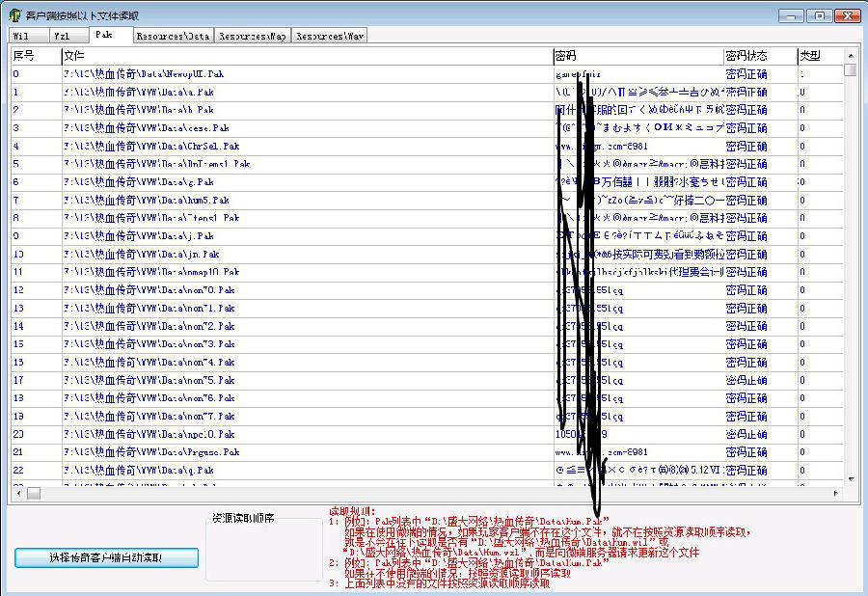
Task: Click vertical scrollbar up arrow
Action: [851, 55]
